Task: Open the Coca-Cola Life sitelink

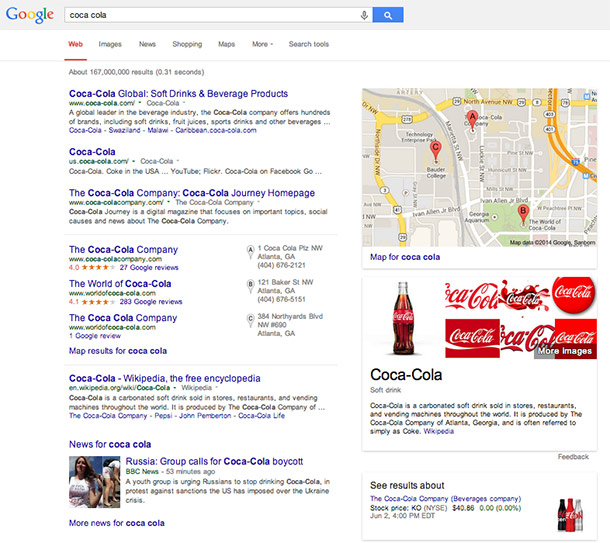Action: tap(261, 416)
